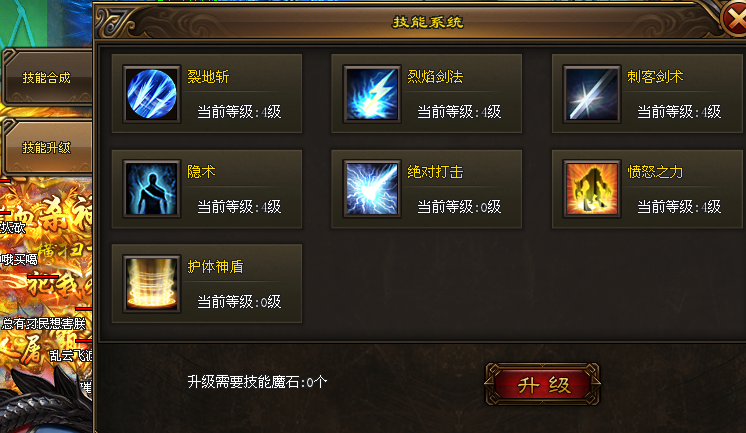
Task: Click the 隐术 skill name
Action: (x=201, y=172)
